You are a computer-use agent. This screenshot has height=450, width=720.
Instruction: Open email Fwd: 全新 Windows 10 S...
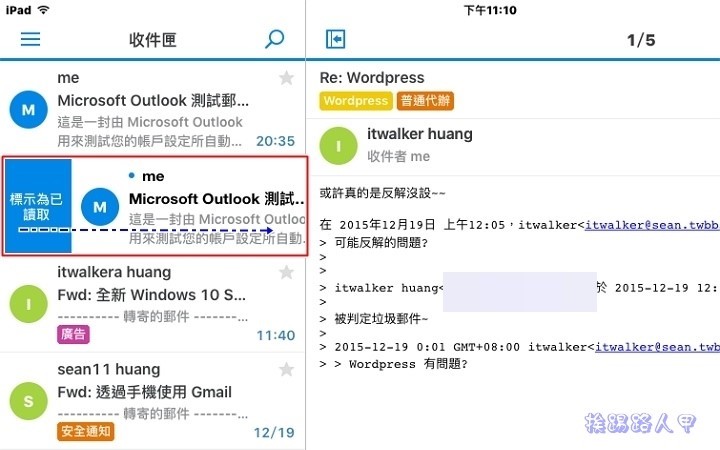(x=152, y=295)
